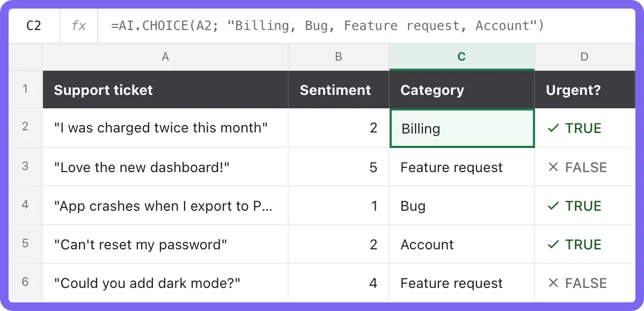The height and width of the screenshot is (311, 644).
Task: Click the select-all corner box
Action: click(x=25, y=57)
